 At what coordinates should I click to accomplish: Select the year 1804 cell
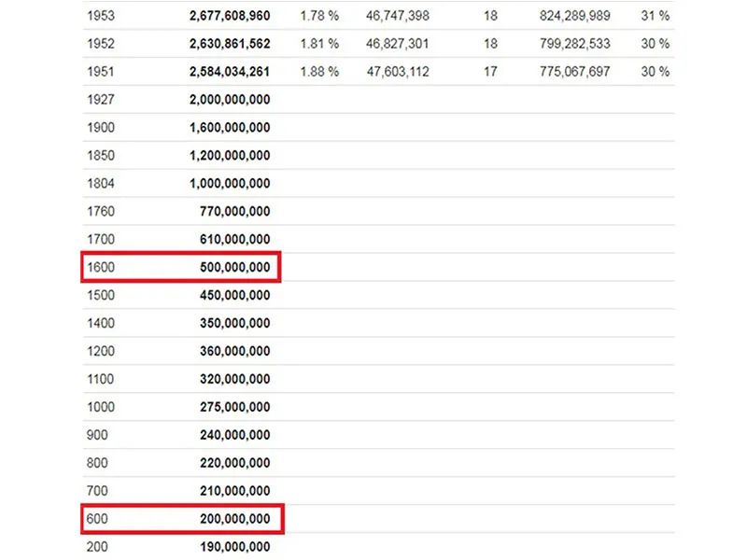100,184
